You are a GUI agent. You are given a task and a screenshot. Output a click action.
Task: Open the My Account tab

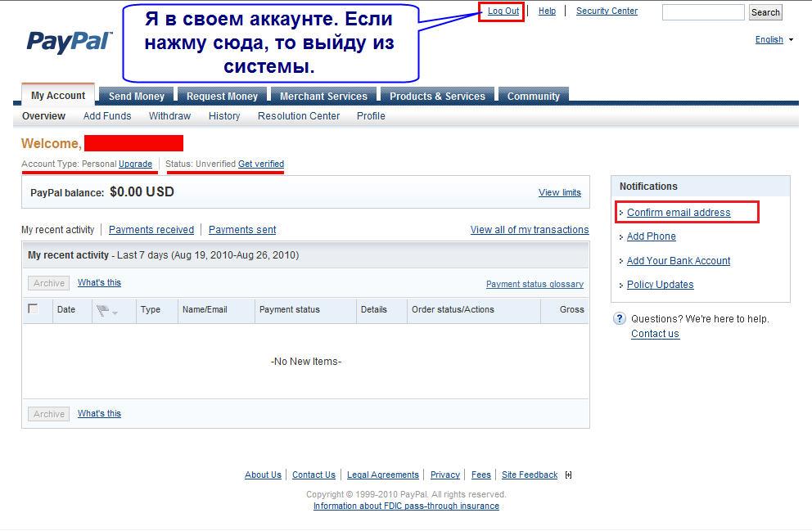pyautogui.click(x=58, y=96)
